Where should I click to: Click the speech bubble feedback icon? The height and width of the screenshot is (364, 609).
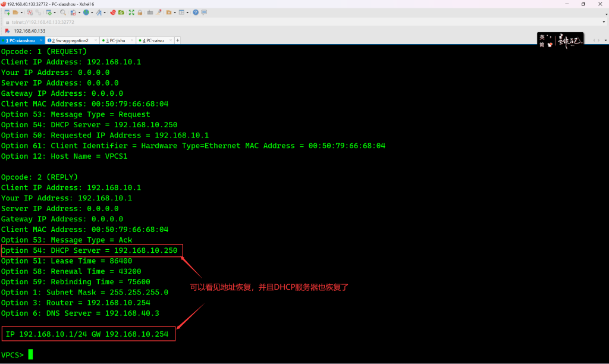coord(205,12)
